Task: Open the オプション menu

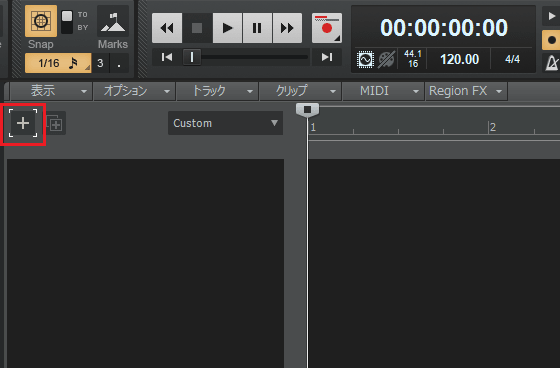Action: coord(134,91)
